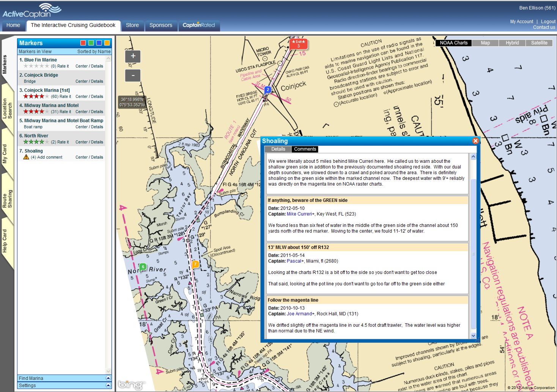Toggle the green marker filter square
The height and width of the screenshot is (392, 557).
pyautogui.click(x=91, y=43)
